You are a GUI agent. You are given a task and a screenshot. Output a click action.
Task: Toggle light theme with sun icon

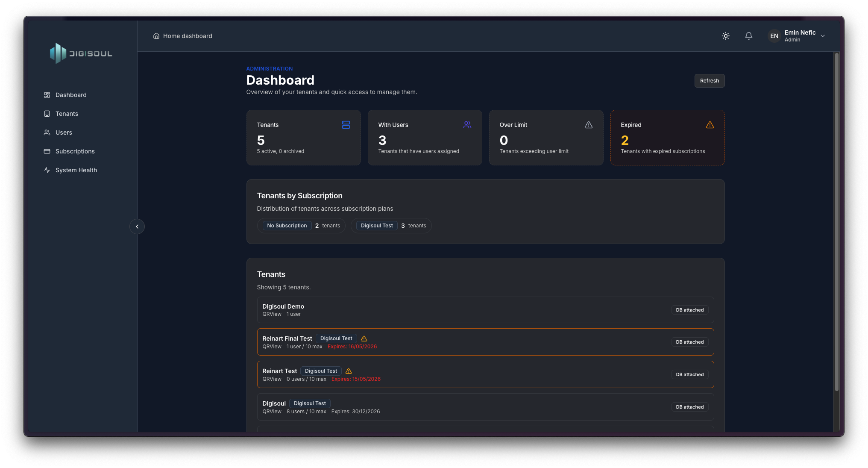point(726,36)
